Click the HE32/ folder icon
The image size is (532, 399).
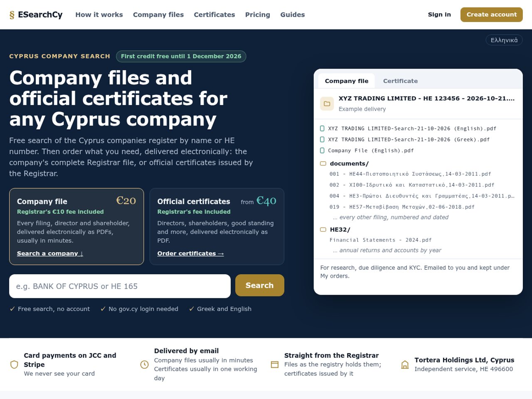(x=323, y=229)
